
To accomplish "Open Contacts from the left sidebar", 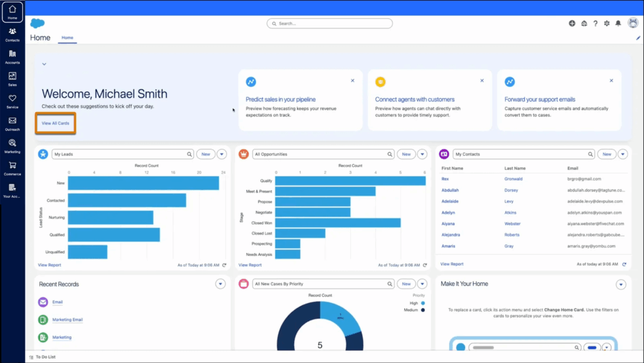I will (13, 33).
